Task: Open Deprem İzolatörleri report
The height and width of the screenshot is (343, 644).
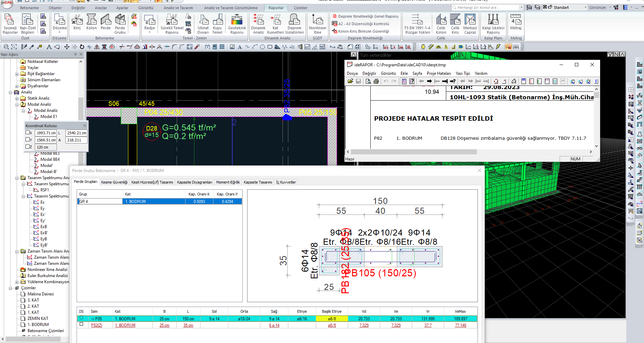Action: [294, 24]
